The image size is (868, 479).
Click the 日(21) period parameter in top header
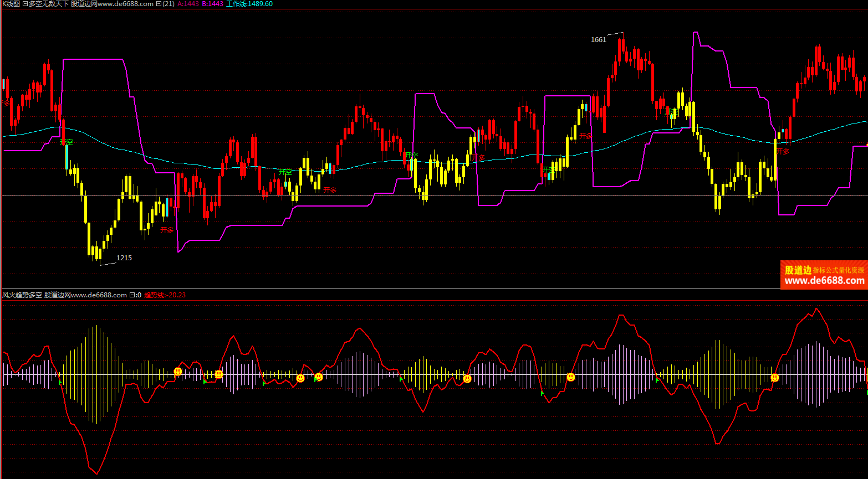tap(165, 4)
